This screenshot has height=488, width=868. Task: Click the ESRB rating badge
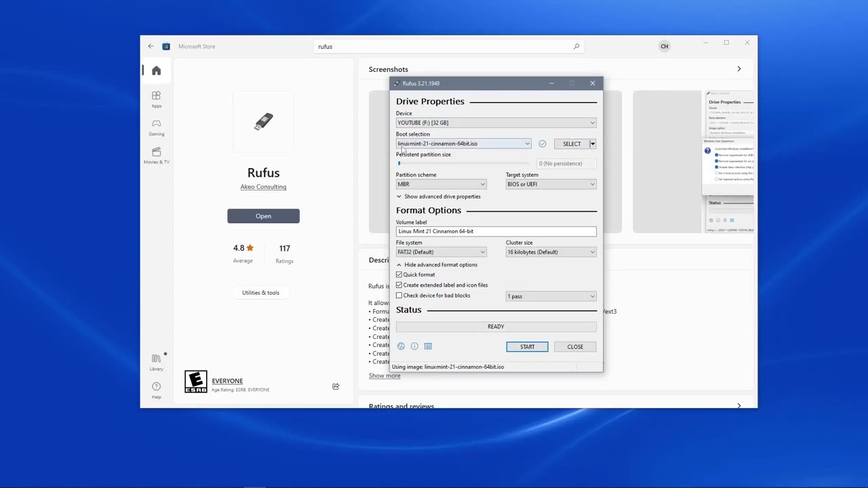click(196, 382)
